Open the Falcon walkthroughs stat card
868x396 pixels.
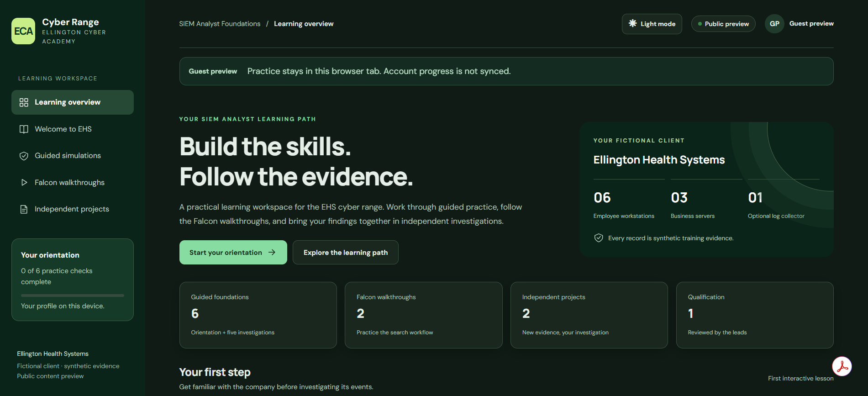[424, 315]
